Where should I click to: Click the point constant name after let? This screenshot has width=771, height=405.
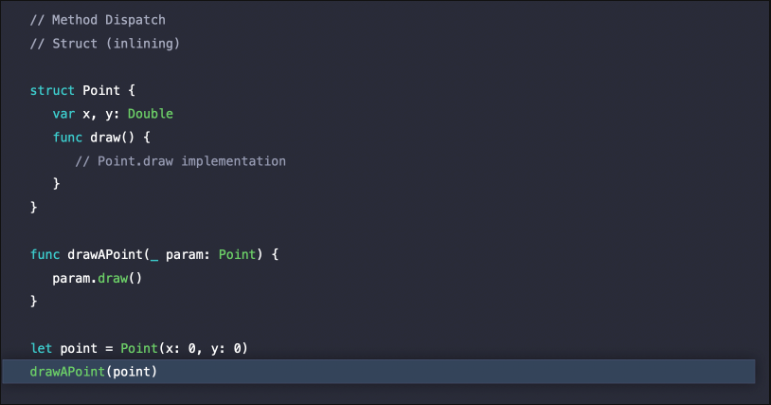(x=78, y=348)
